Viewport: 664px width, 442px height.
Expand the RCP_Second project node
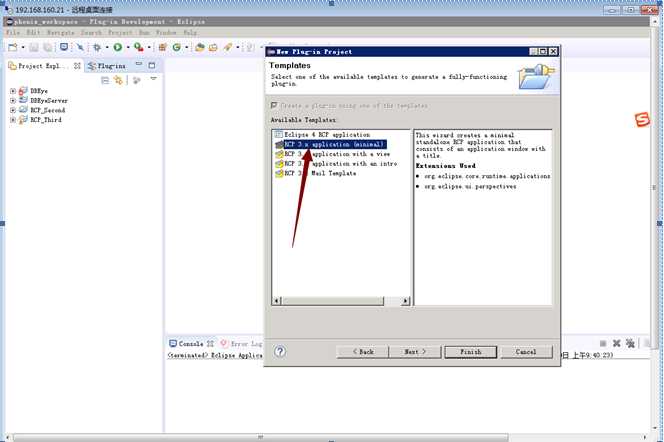[13, 110]
